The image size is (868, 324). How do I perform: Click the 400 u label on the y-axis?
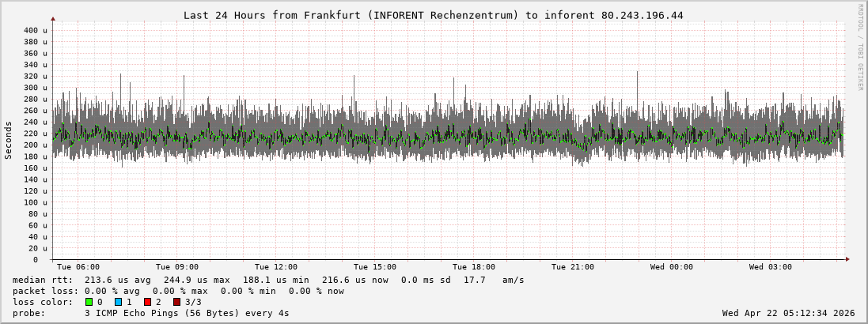[x=36, y=30]
